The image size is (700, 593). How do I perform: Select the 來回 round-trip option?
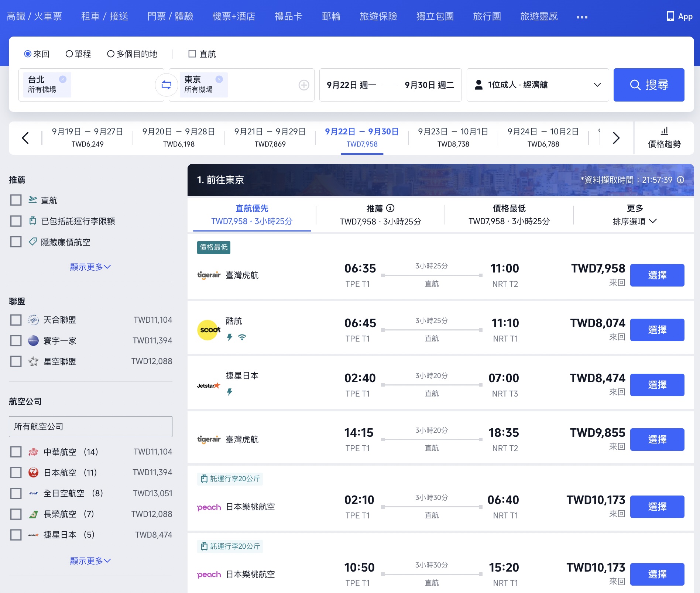(37, 54)
